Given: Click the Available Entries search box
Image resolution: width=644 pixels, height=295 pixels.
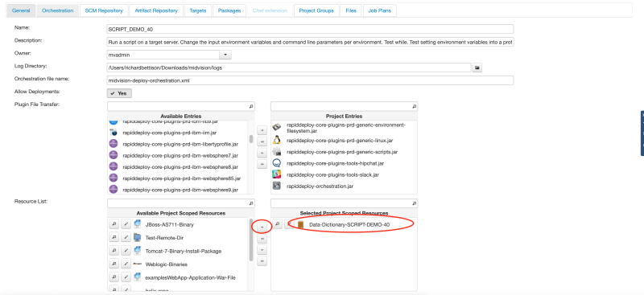Looking at the screenshot, I should coord(181,106).
